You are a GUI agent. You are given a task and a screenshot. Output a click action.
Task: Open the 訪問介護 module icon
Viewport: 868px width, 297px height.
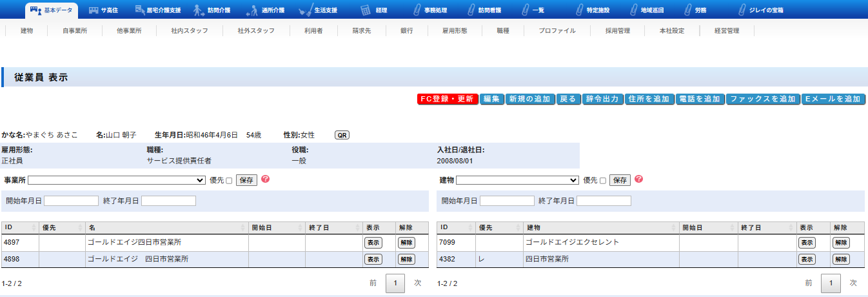[x=199, y=10]
